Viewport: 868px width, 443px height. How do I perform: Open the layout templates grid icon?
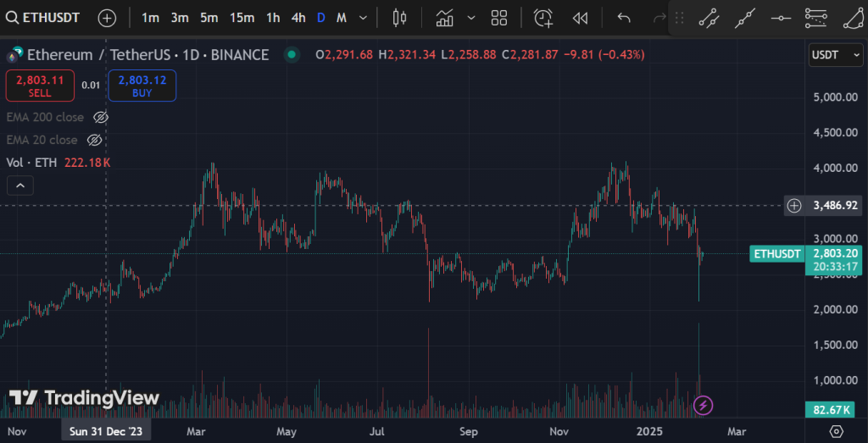point(499,18)
